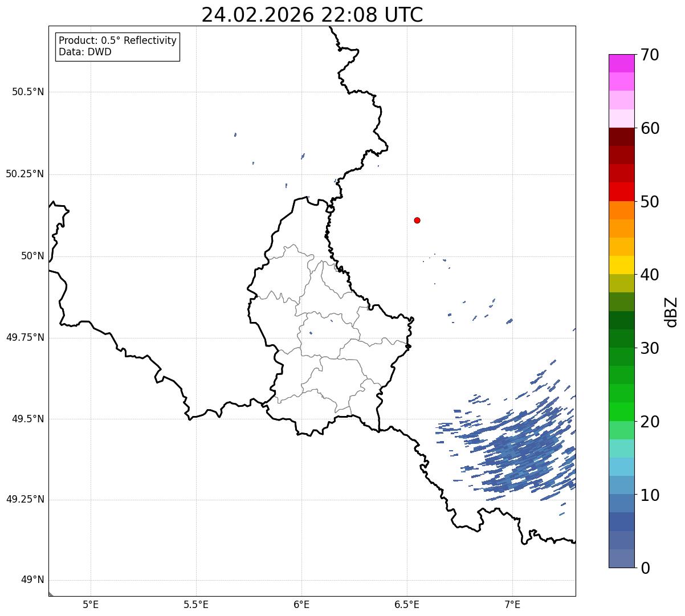The height and width of the screenshot is (616, 685).
Task: Click the title '24.02.2026 22:08 UTC'
Action: pyautogui.click(x=312, y=15)
